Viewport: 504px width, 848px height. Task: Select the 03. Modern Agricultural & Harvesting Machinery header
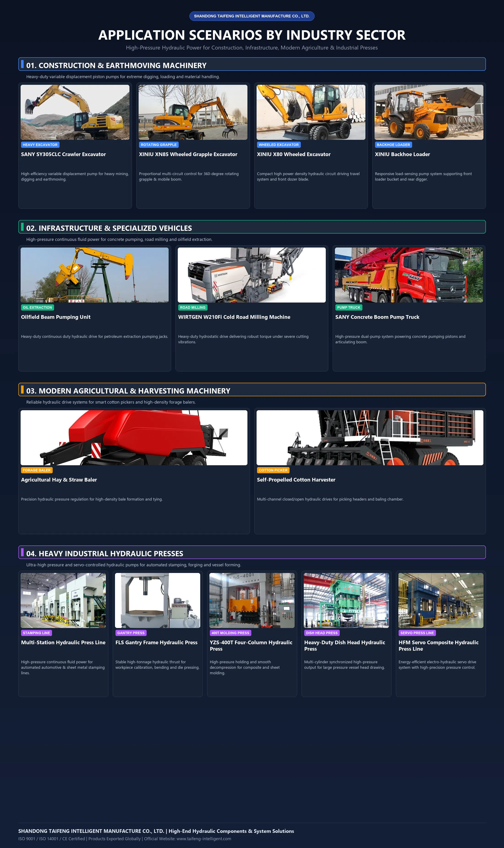[252, 390]
